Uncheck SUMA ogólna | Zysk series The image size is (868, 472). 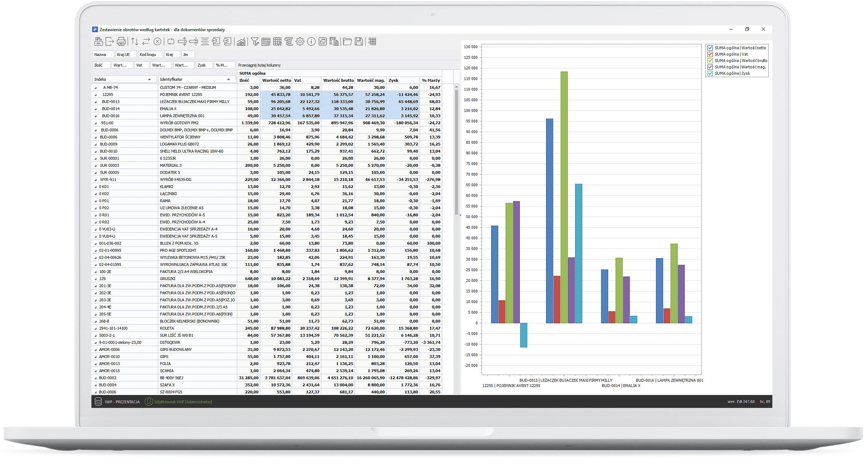[710, 73]
